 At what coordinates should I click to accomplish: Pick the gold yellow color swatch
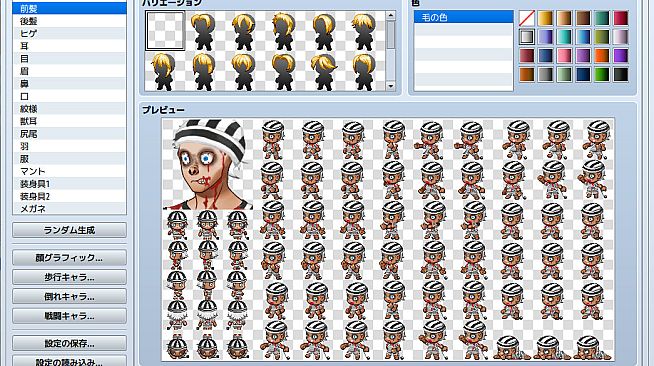point(545,18)
